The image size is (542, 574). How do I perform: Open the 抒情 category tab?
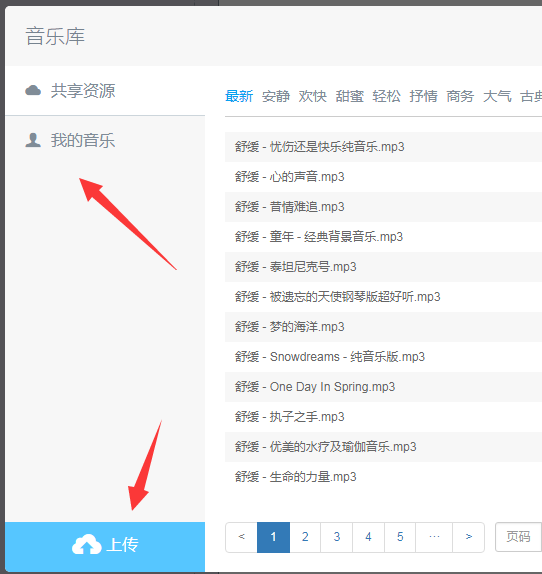click(x=423, y=96)
